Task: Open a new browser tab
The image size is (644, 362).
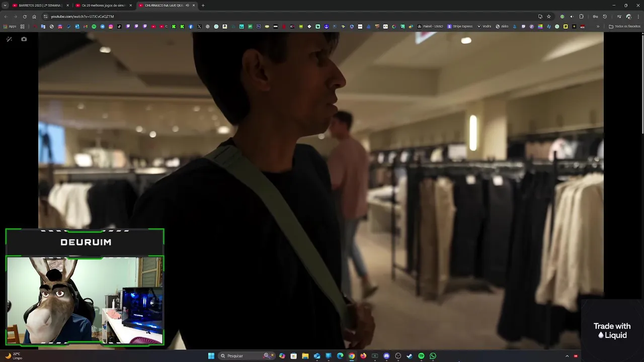Action: (x=203, y=6)
